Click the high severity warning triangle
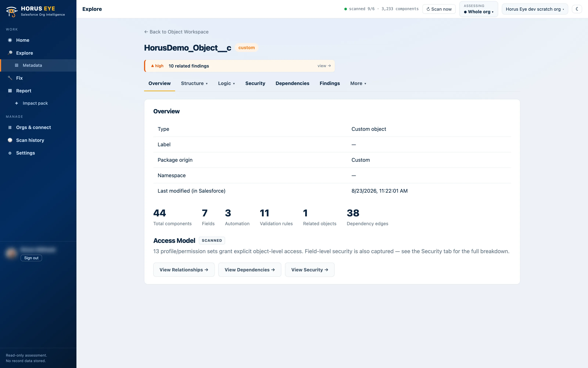 [x=153, y=66]
